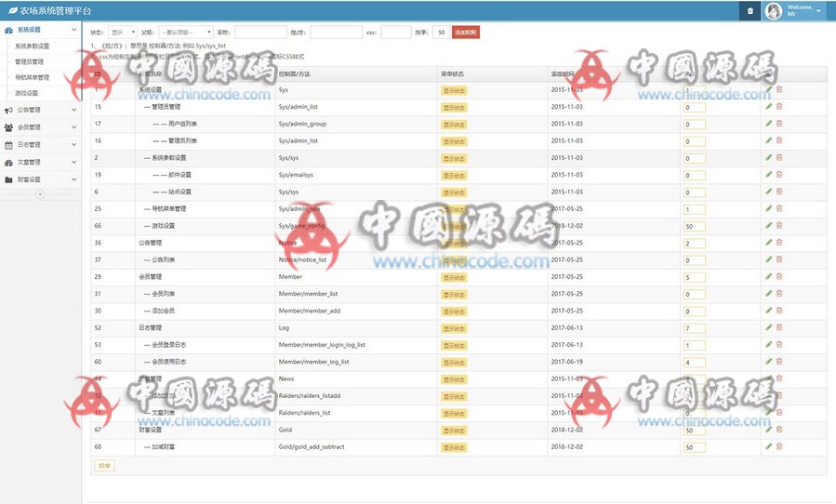
Task: Click the trash icon in top header
Action: [x=750, y=11]
